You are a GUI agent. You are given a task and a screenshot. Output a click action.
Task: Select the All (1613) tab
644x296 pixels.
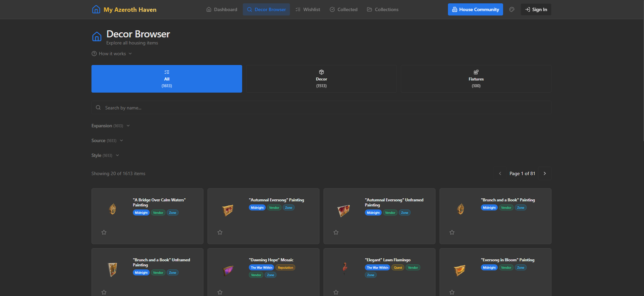coord(167,79)
